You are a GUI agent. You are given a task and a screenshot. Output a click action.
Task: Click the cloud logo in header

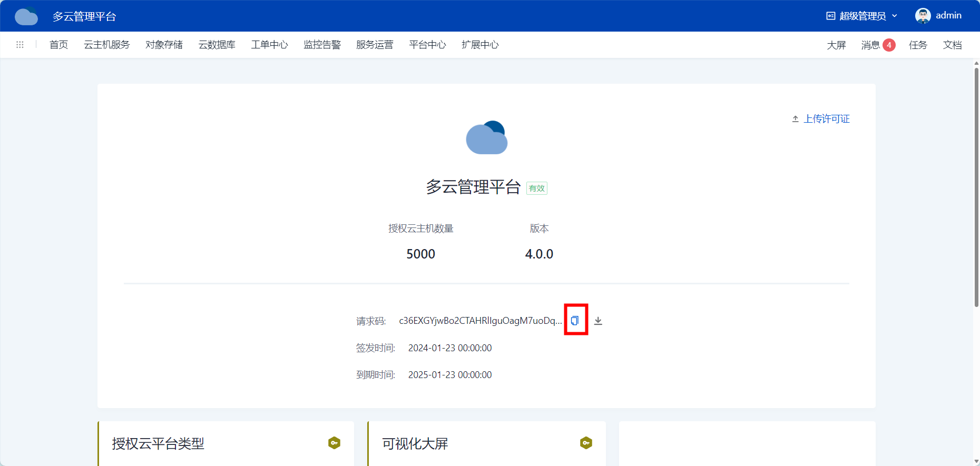[26, 16]
